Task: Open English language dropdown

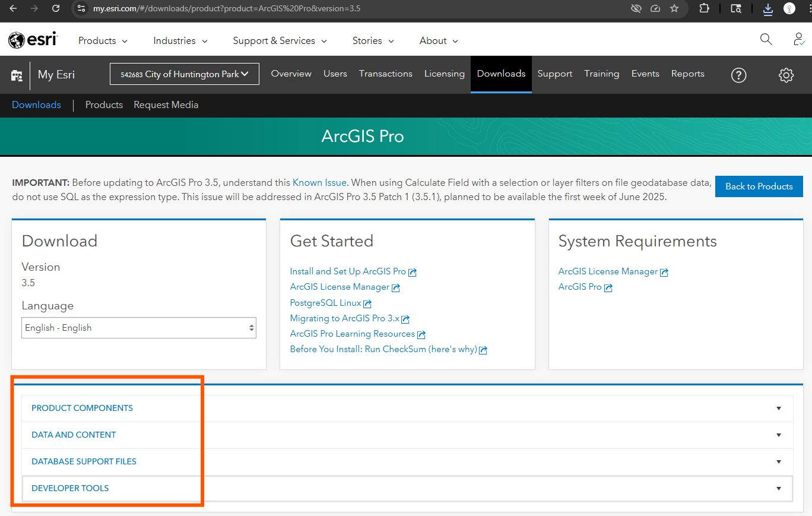Action: click(139, 328)
